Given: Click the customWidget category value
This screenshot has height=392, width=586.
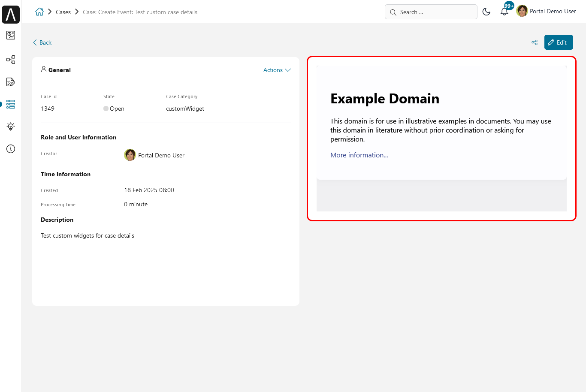Looking at the screenshot, I should pyautogui.click(x=185, y=109).
